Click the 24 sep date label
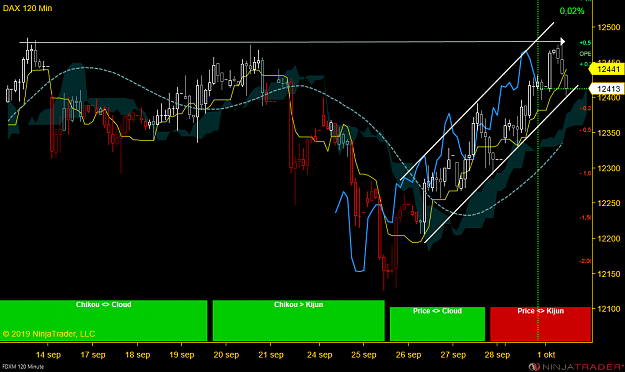 click(x=320, y=355)
